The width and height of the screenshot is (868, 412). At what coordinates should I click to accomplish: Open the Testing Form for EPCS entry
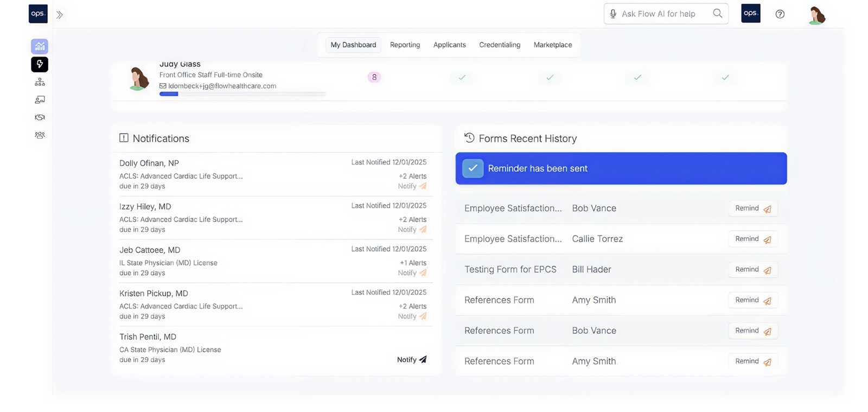(510, 269)
